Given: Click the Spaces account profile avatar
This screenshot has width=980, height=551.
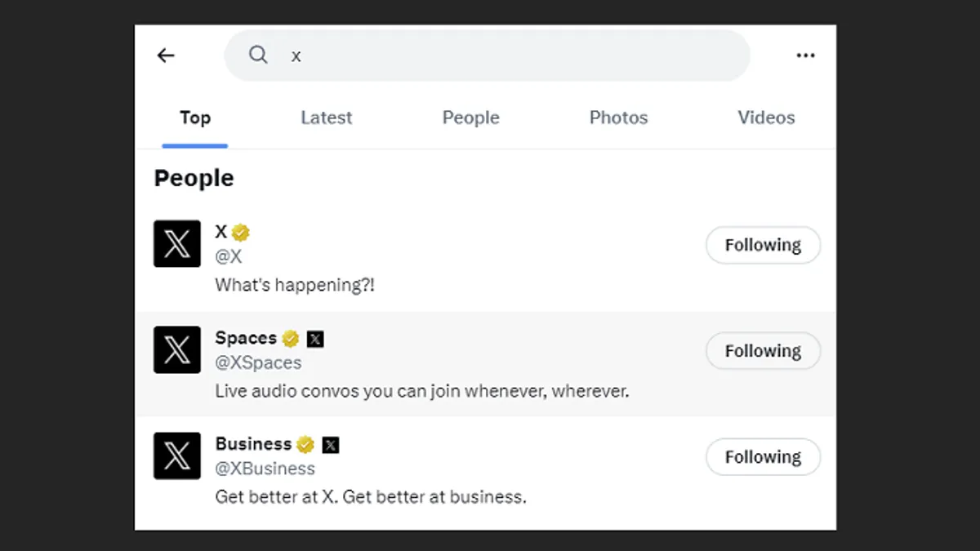Looking at the screenshot, I should pyautogui.click(x=177, y=349).
